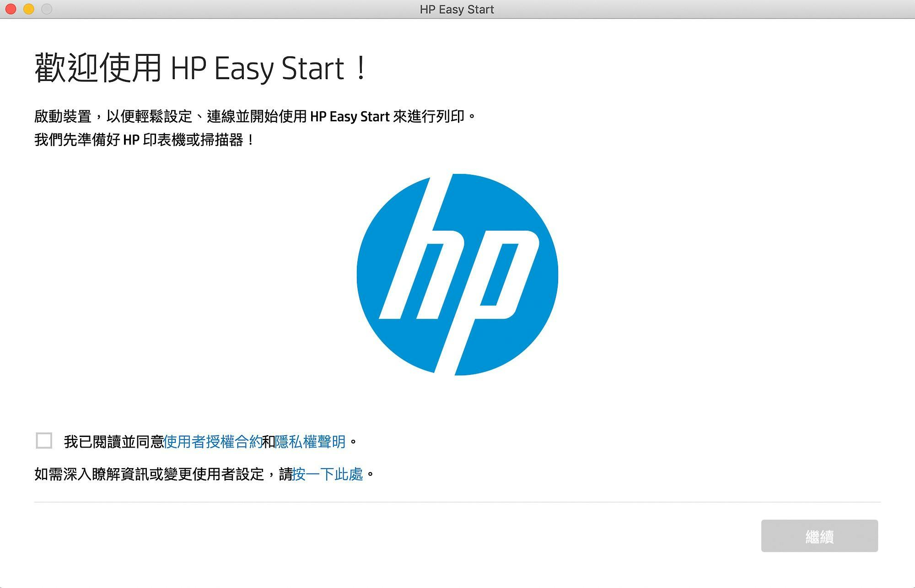Click the 歡迎使用 HP Easy Start heading
This screenshot has height=588, width=915.
click(201, 68)
